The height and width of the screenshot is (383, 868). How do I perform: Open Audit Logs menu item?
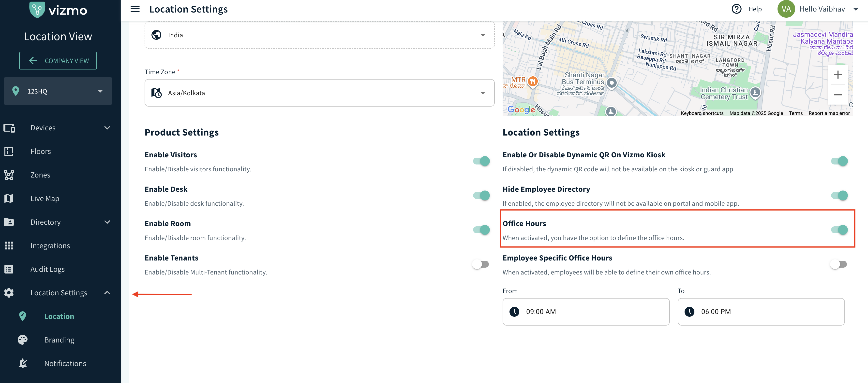(47, 269)
